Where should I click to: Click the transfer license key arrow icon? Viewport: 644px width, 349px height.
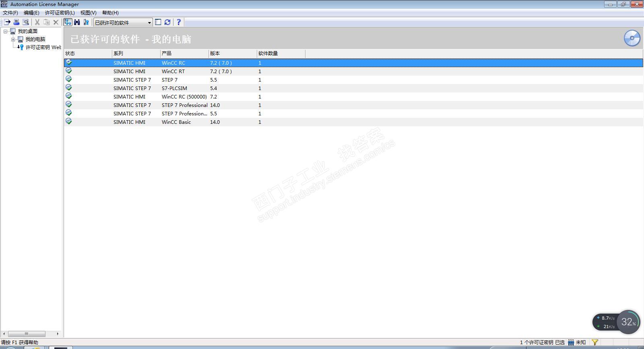point(7,22)
